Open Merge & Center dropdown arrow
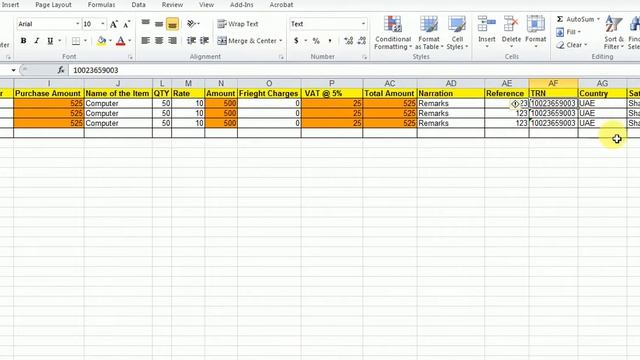Viewport: 640px width, 360px height. pos(281,41)
